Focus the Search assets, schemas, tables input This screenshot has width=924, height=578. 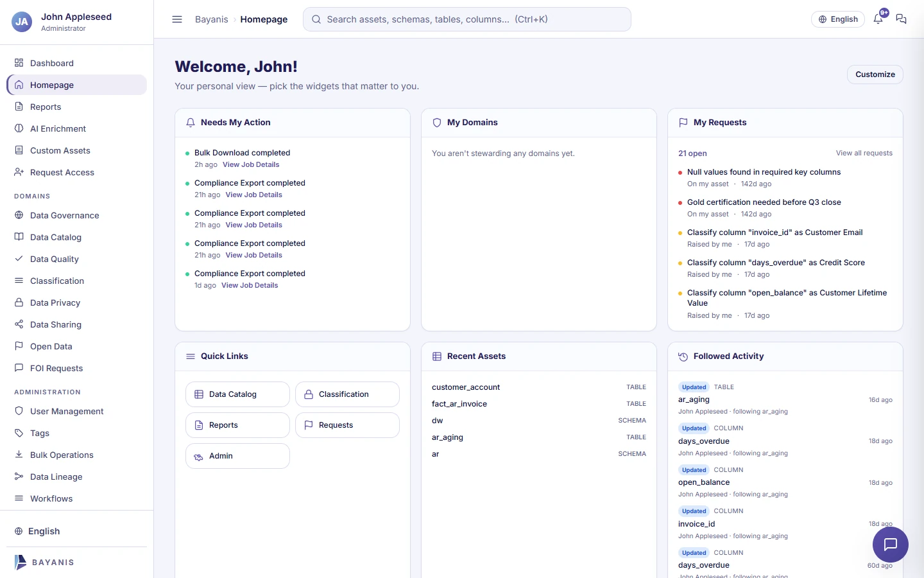[467, 19]
